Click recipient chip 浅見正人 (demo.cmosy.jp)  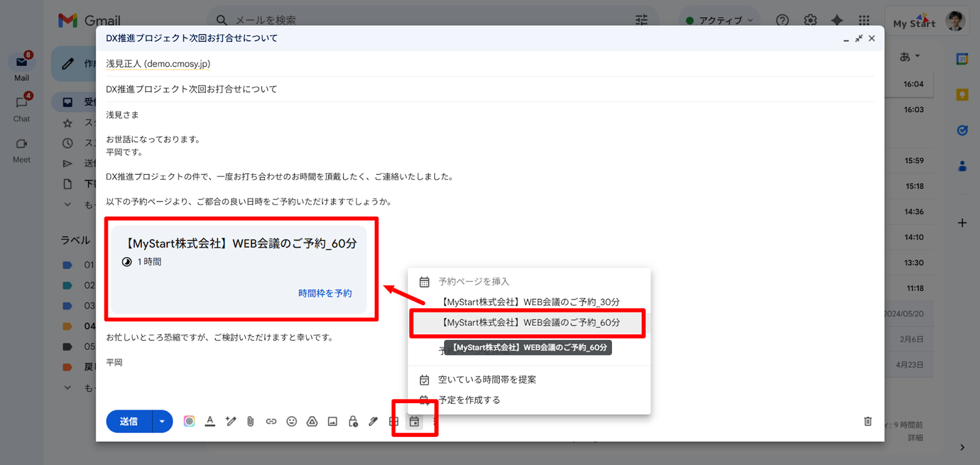point(158,64)
